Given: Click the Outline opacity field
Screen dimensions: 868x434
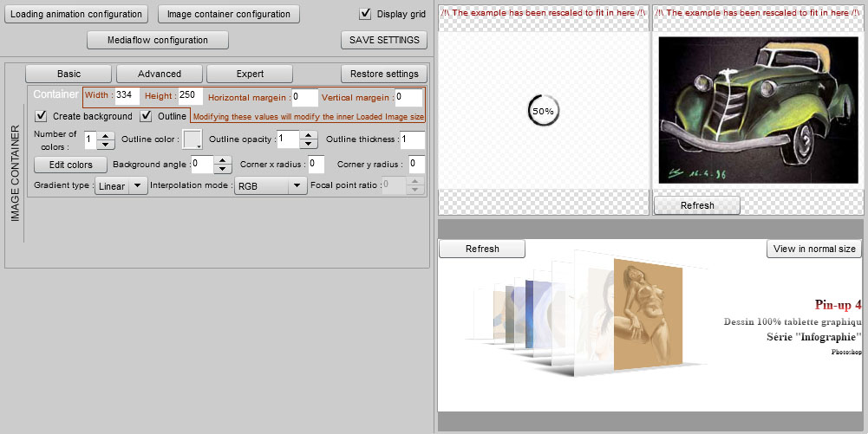Looking at the screenshot, I should click(288, 139).
